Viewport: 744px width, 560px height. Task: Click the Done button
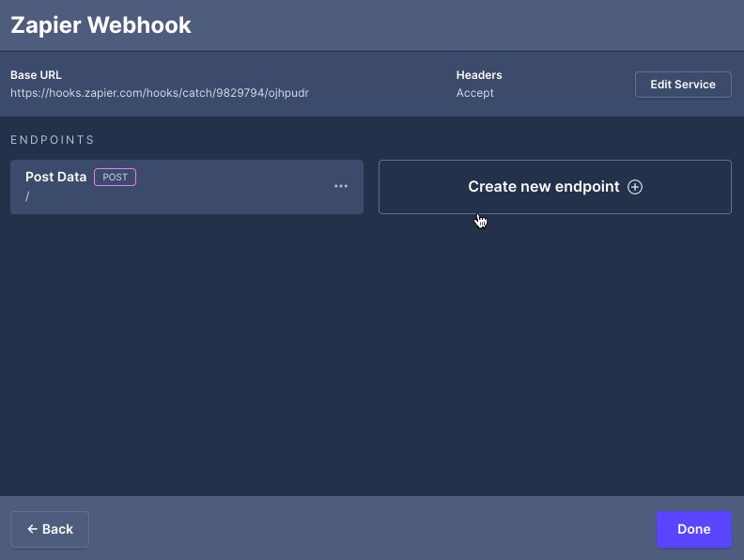(x=693, y=529)
